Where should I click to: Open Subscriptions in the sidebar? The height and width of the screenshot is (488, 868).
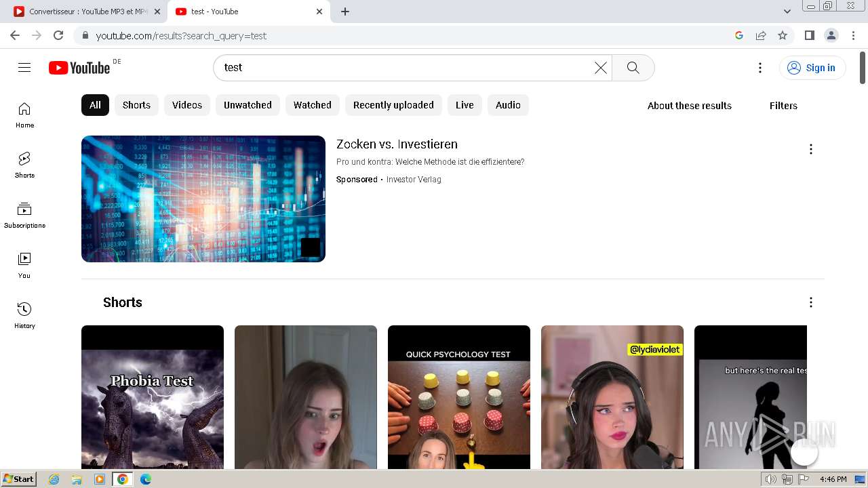point(24,216)
